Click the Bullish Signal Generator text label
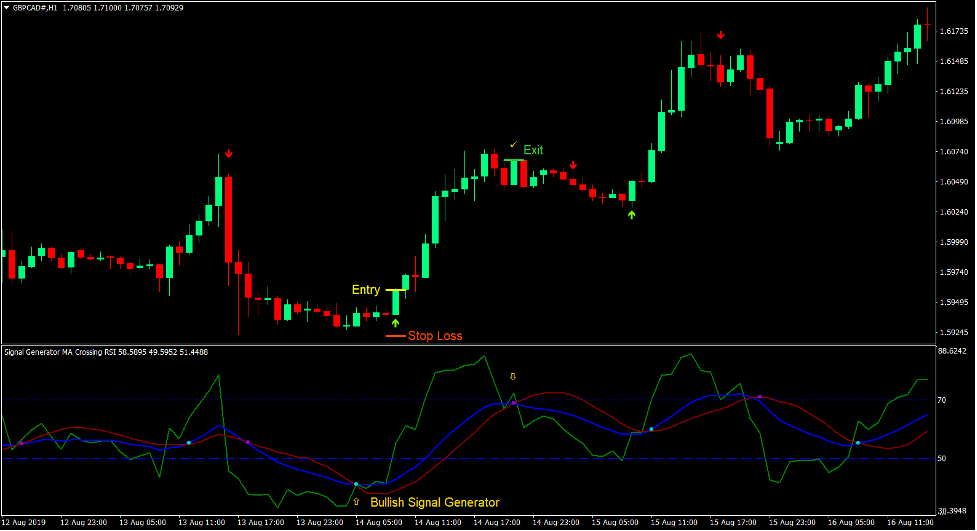This screenshot has height=531, width=977. click(x=434, y=502)
